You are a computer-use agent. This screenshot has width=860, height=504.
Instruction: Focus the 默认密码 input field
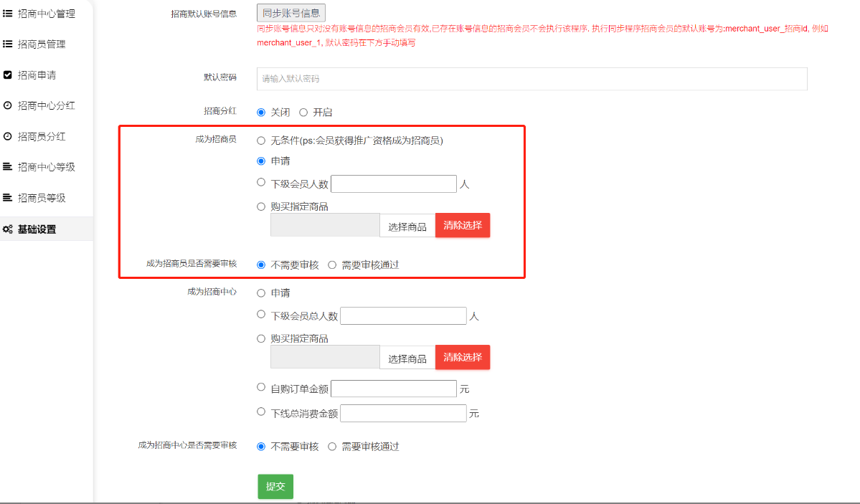(x=531, y=79)
